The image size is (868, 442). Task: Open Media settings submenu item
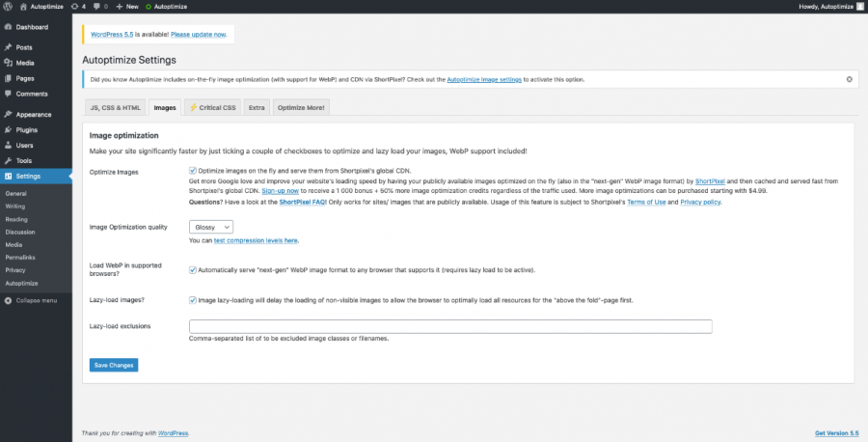tap(14, 245)
